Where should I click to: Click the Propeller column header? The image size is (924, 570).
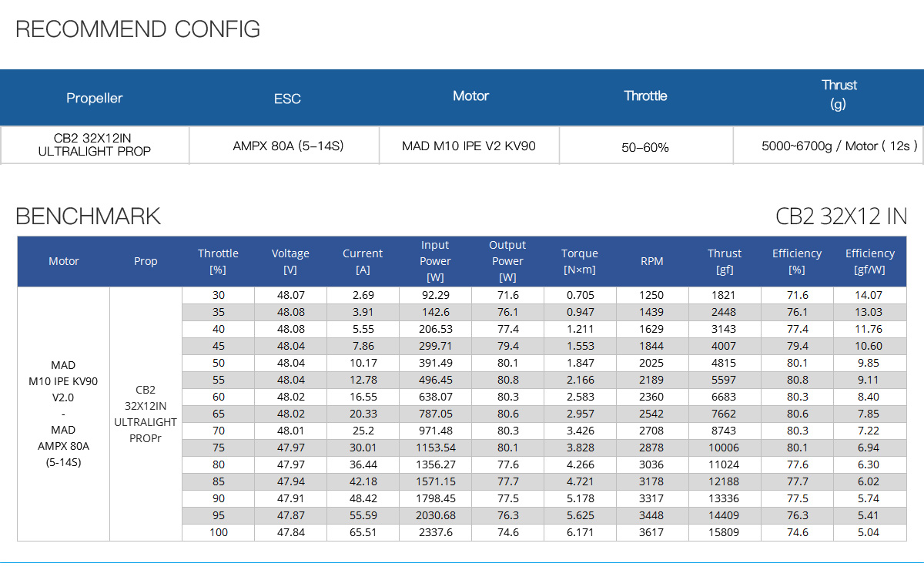[x=95, y=98]
